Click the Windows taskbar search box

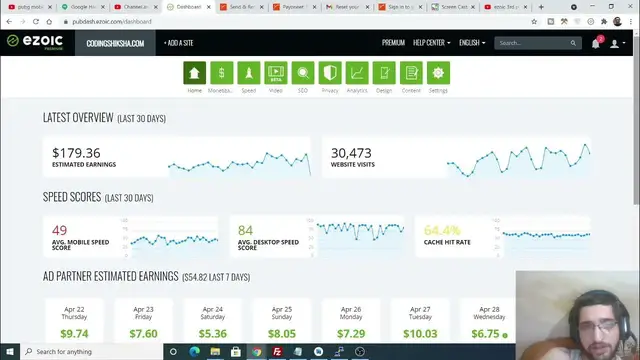(x=91, y=351)
